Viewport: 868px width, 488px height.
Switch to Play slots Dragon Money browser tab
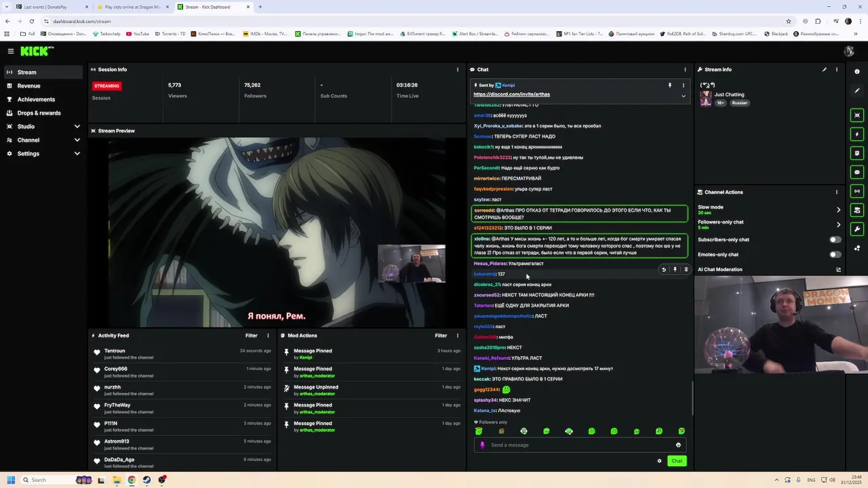pyautogui.click(x=133, y=7)
